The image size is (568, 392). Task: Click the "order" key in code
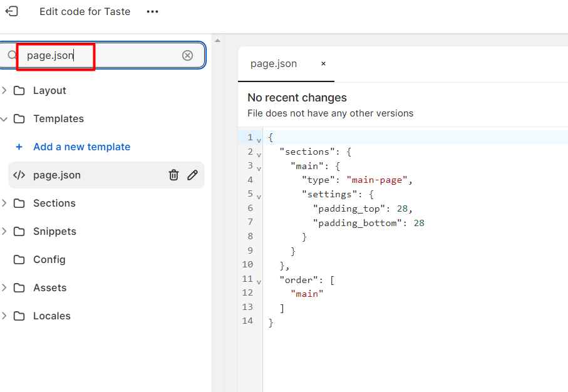point(299,280)
